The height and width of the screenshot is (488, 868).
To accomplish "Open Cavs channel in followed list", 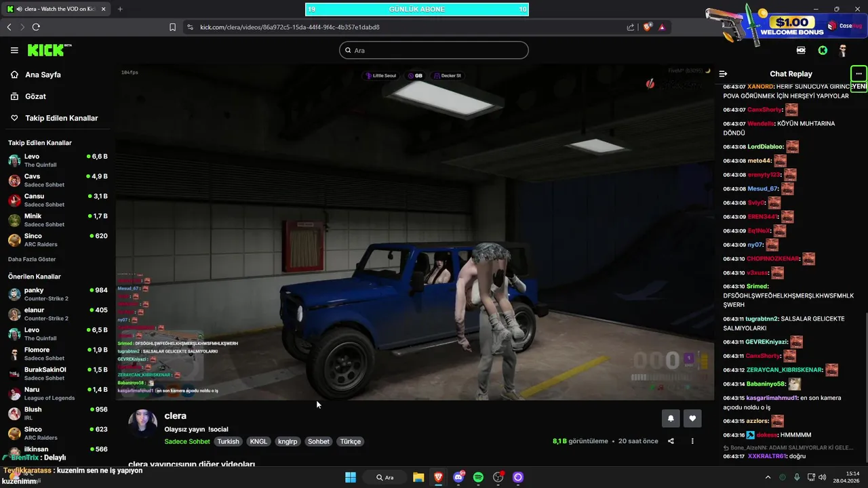I will coord(58,180).
